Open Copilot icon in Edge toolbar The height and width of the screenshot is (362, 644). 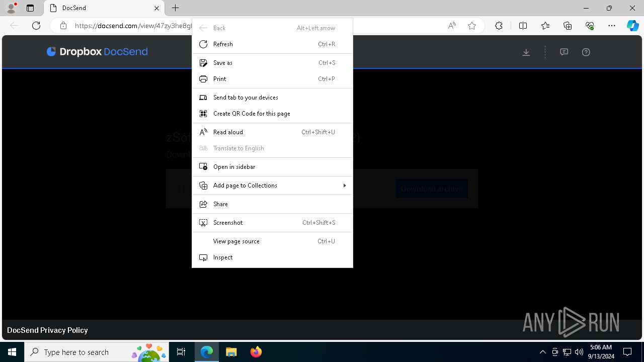(633, 26)
